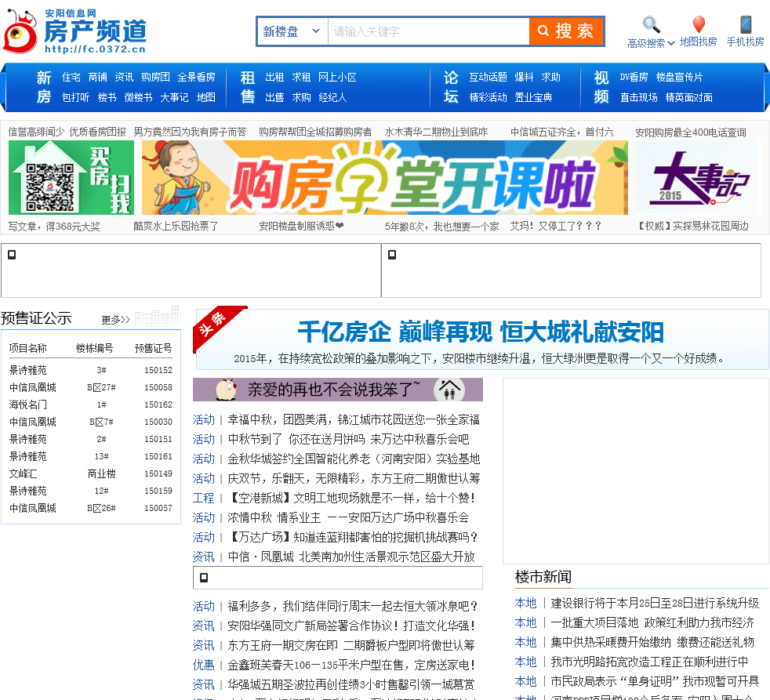Open article 中信·凤凰城 北美南加州生活景观
This screenshot has width=770, height=700.
click(x=351, y=557)
